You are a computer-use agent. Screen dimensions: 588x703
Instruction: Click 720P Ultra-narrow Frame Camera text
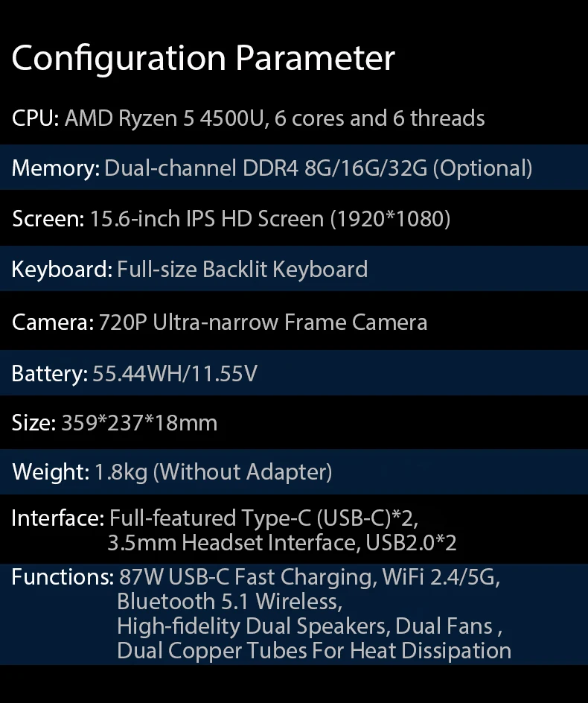point(263,322)
